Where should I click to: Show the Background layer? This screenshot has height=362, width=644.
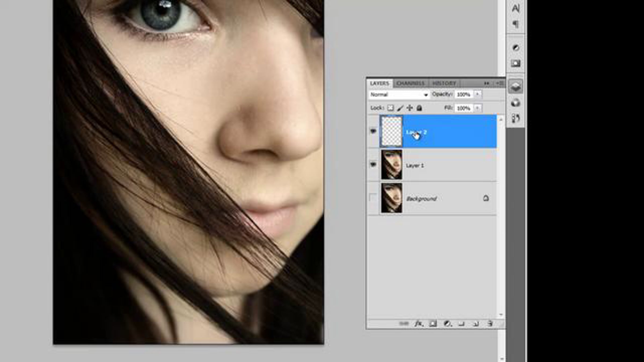pos(373,198)
